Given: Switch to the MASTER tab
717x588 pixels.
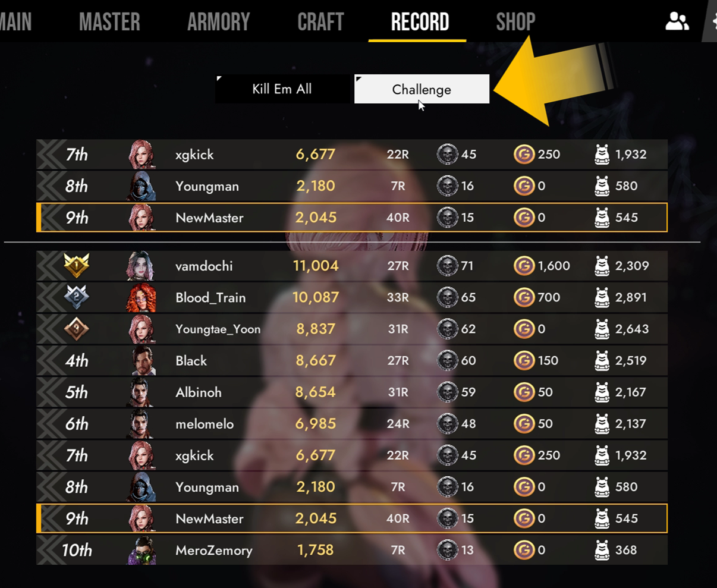Looking at the screenshot, I should pos(109,22).
